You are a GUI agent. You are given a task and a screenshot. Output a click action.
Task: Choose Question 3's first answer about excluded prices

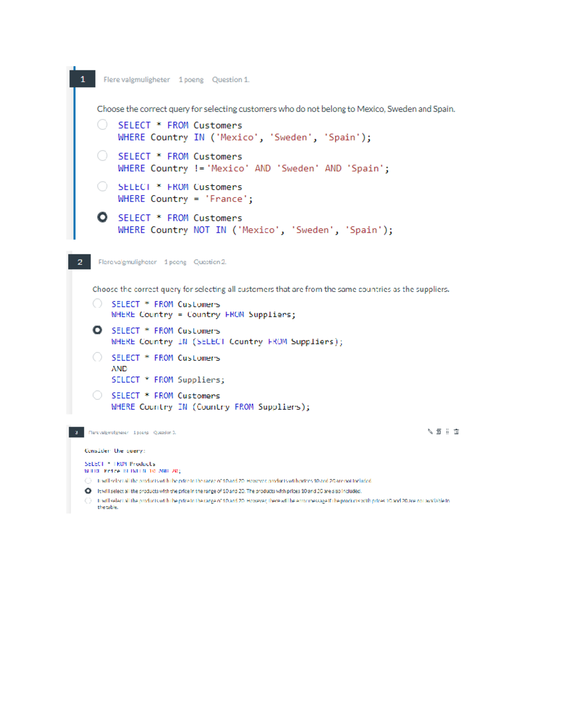pyautogui.click(x=87, y=481)
